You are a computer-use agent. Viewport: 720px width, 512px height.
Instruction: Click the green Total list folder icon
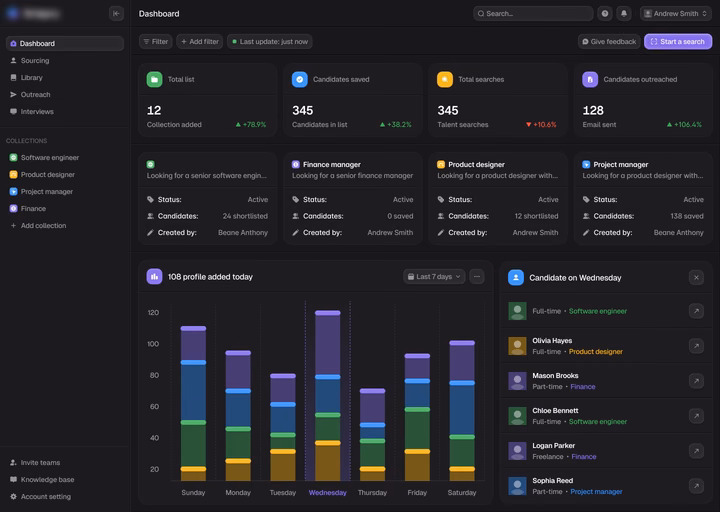(x=154, y=79)
